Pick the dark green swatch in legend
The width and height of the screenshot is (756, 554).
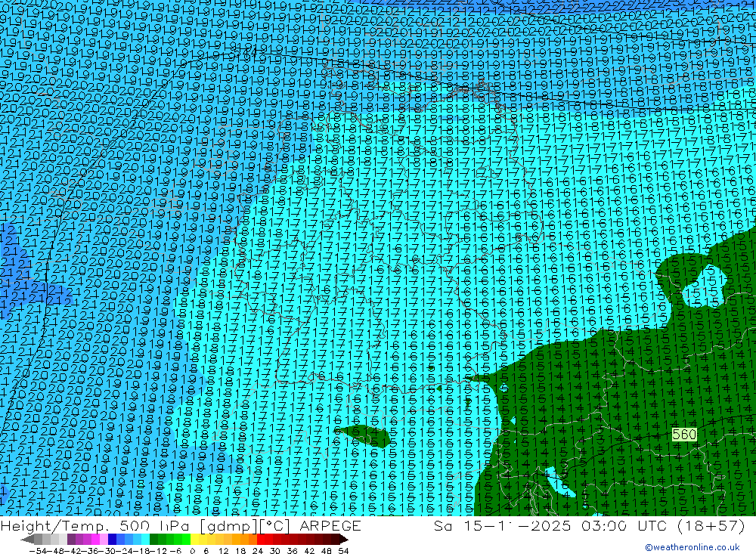(153, 539)
